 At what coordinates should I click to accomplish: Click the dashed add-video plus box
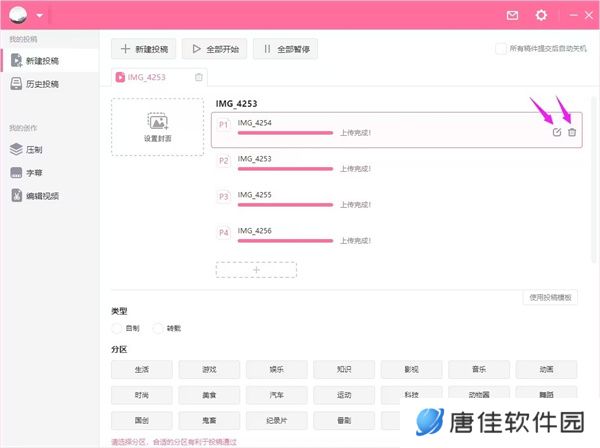click(256, 270)
